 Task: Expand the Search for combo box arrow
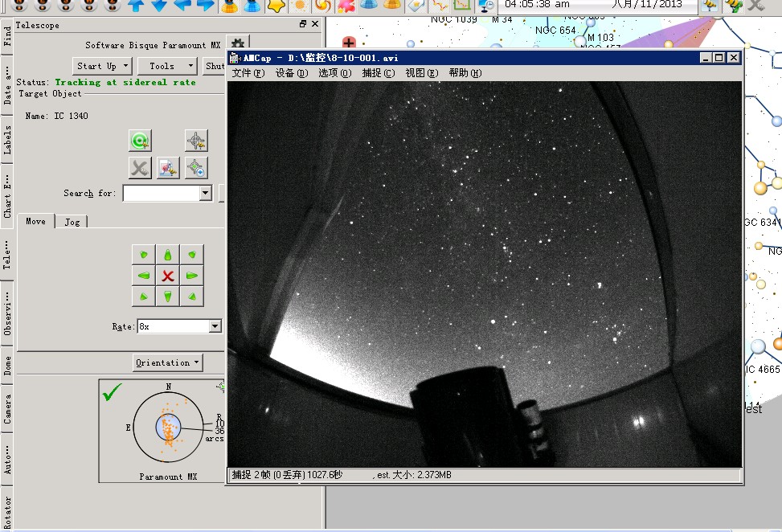click(206, 193)
